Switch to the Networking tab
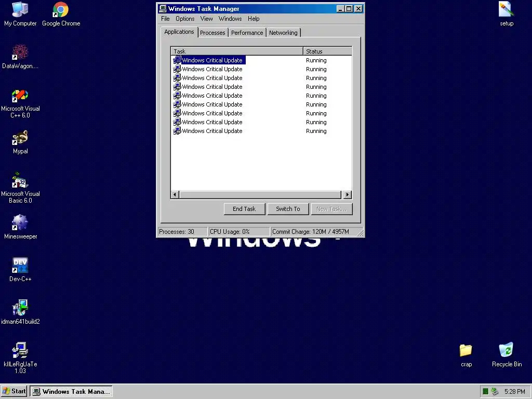 coord(283,33)
